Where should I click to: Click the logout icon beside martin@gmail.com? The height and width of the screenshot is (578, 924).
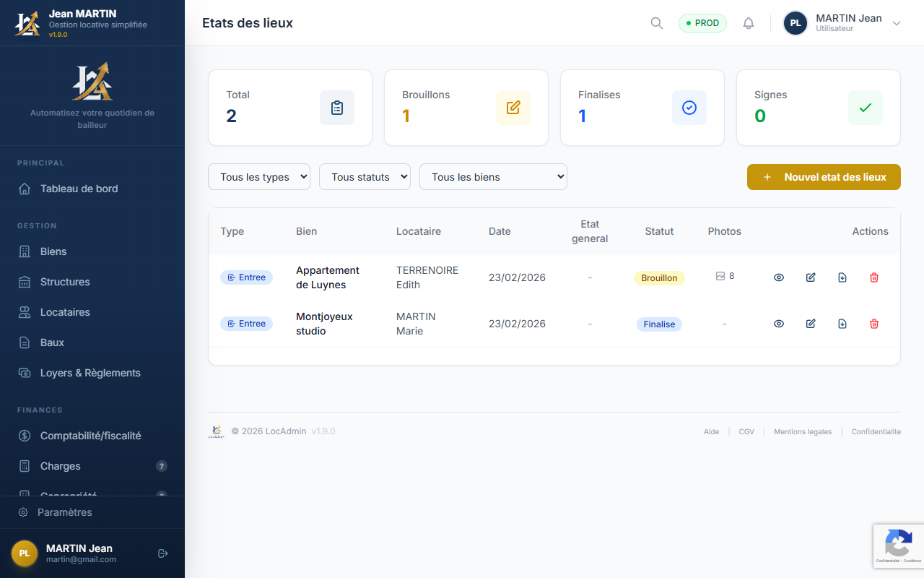pyautogui.click(x=163, y=553)
